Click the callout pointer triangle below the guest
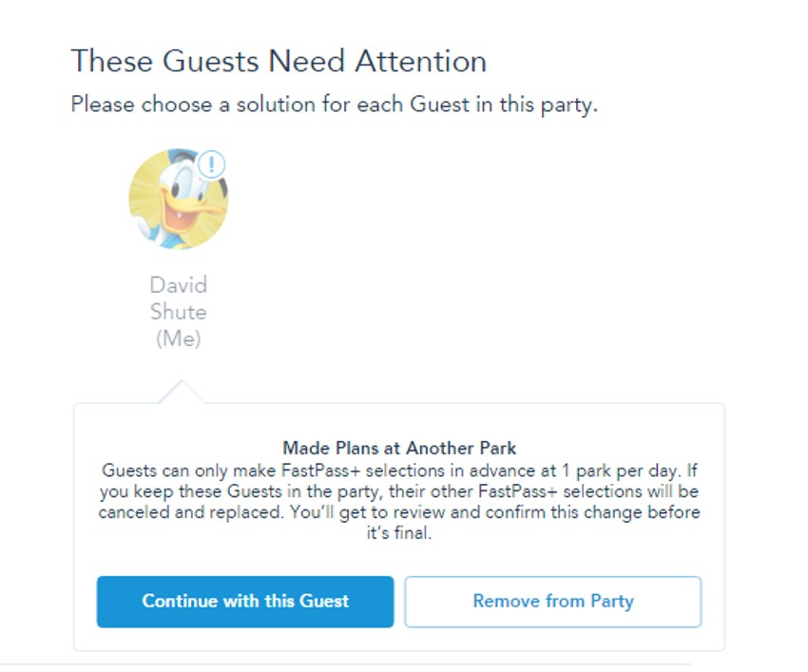 point(182,392)
